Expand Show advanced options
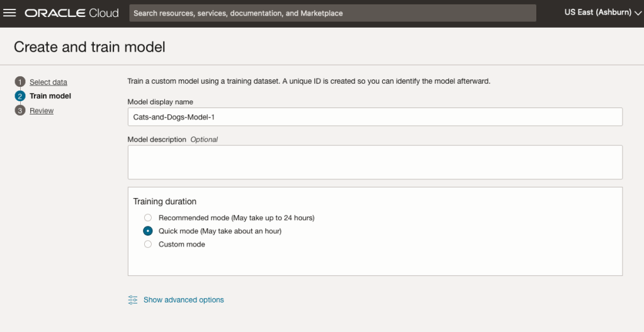 [x=183, y=300]
